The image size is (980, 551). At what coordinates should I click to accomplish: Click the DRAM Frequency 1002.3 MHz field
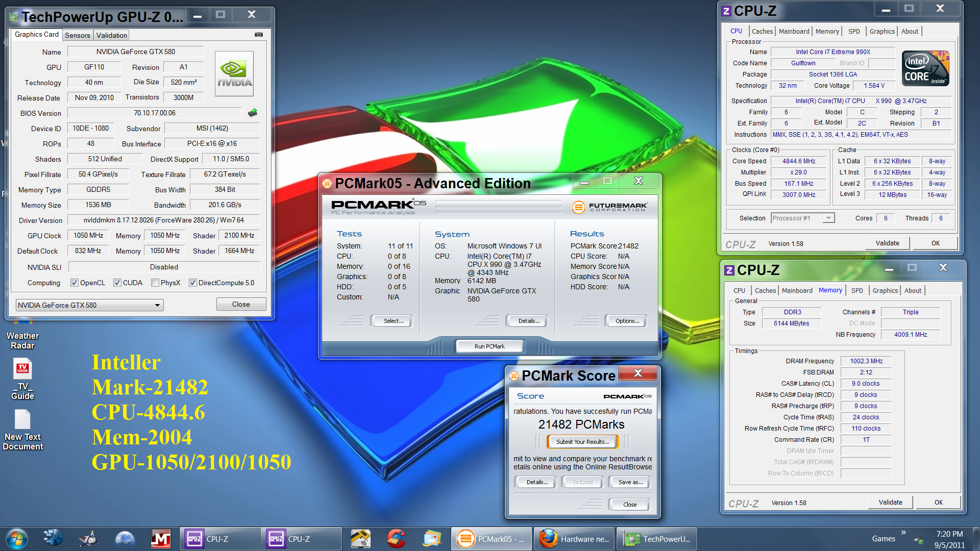tap(866, 361)
